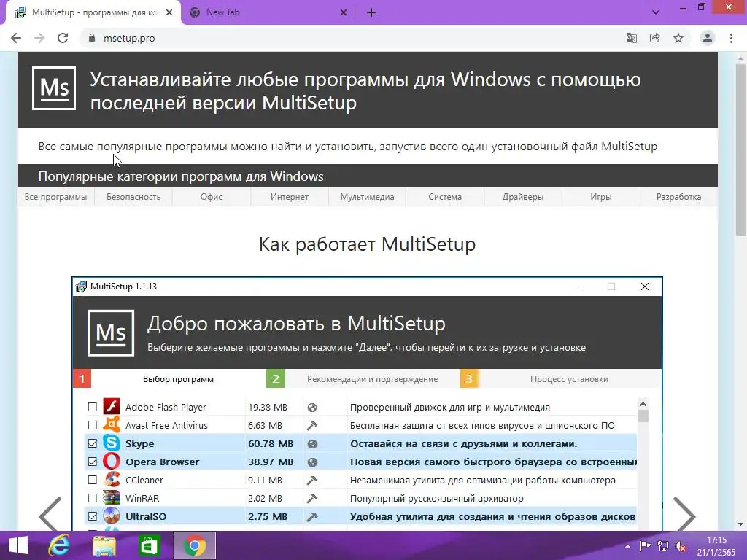Image resolution: width=747 pixels, height=560 pixels.
Task: Click the Opera Browser logo icon
Action: coord(112,462)
